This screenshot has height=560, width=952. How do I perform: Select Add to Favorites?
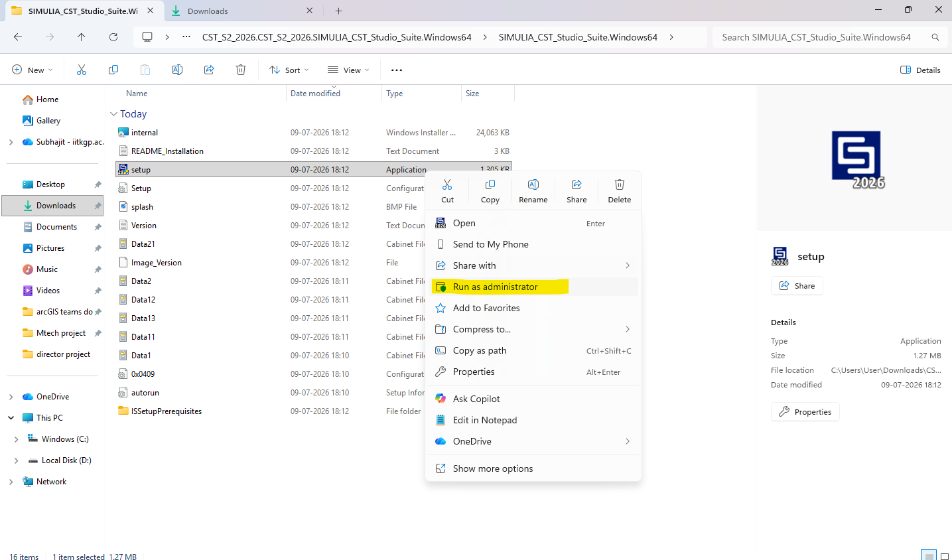(x=533, y=308)
